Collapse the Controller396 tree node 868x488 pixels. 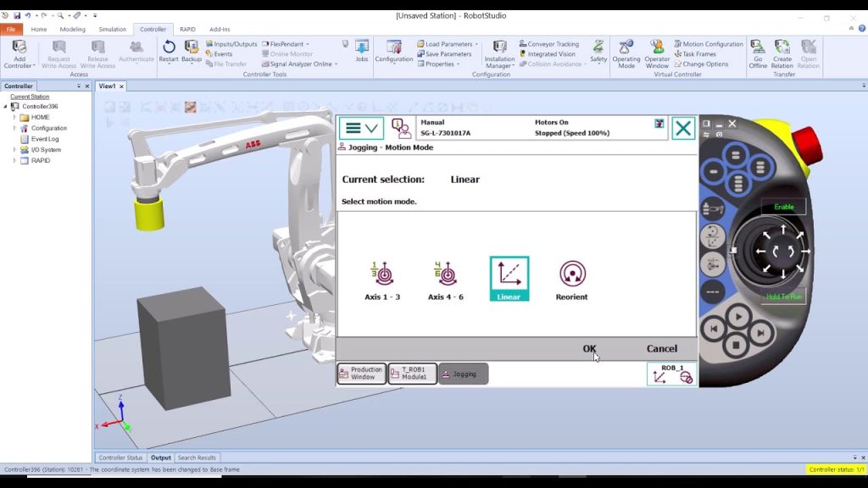6,106
